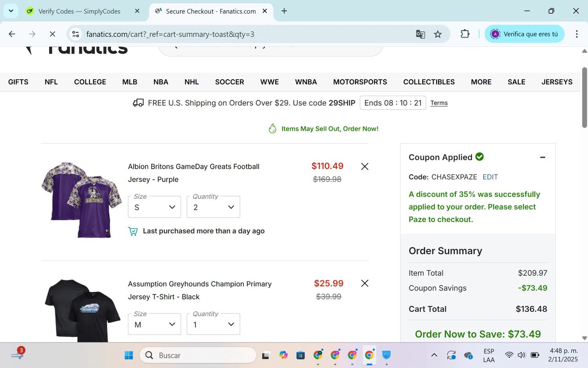
Task: Select the Cart Total $136.48 amount
Action: tap(532, 309)
